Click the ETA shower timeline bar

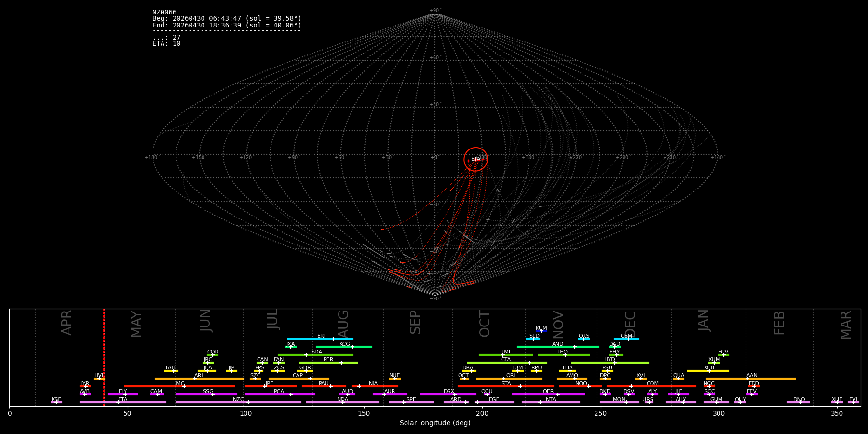click(x=123, y=402)
